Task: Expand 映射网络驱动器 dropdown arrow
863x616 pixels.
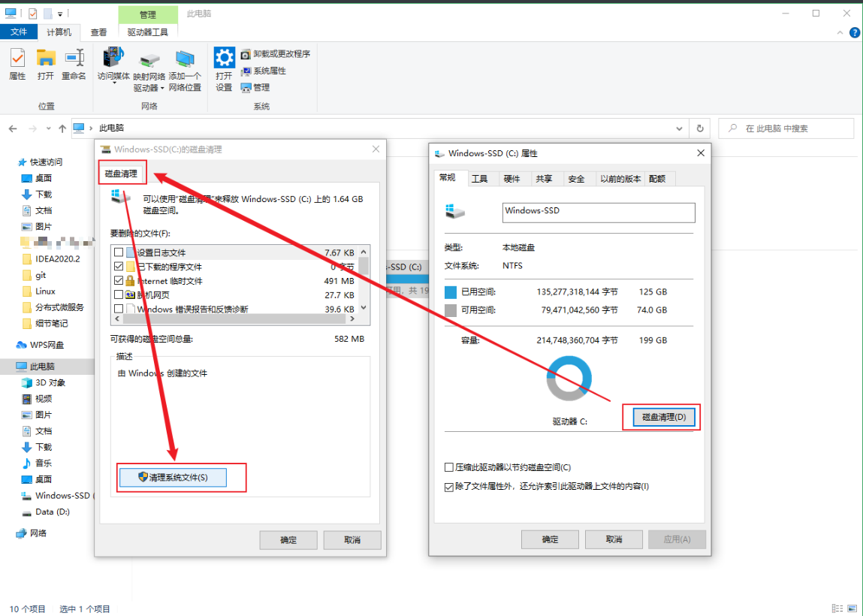Action: (162, 88)
